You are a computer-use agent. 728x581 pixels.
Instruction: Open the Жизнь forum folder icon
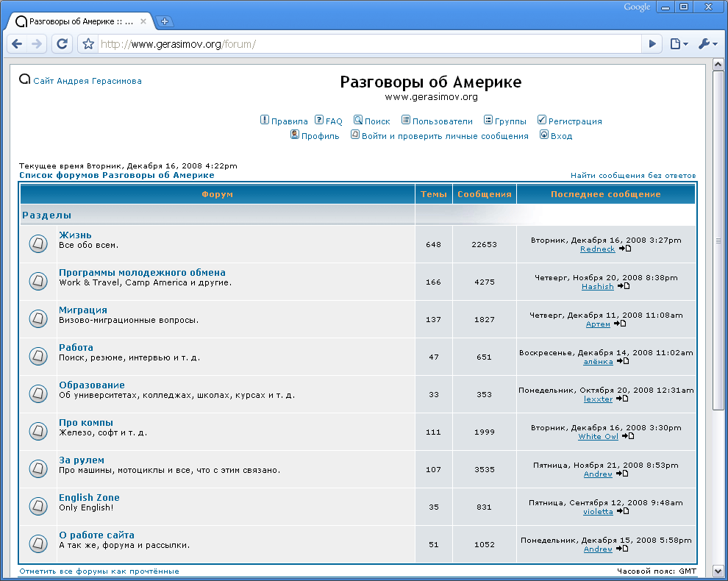point(38,244)
